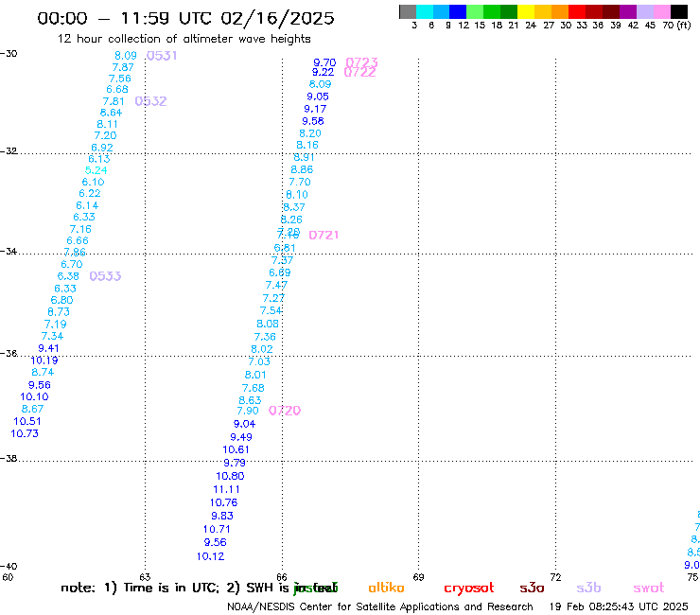Select the 8.73 wave height reading

pyautogui.click(x=59, y=311)
